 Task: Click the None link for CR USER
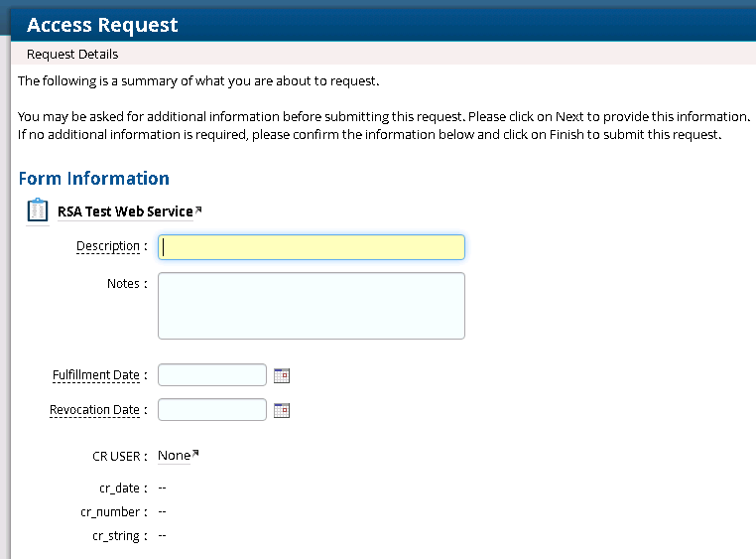174,456
